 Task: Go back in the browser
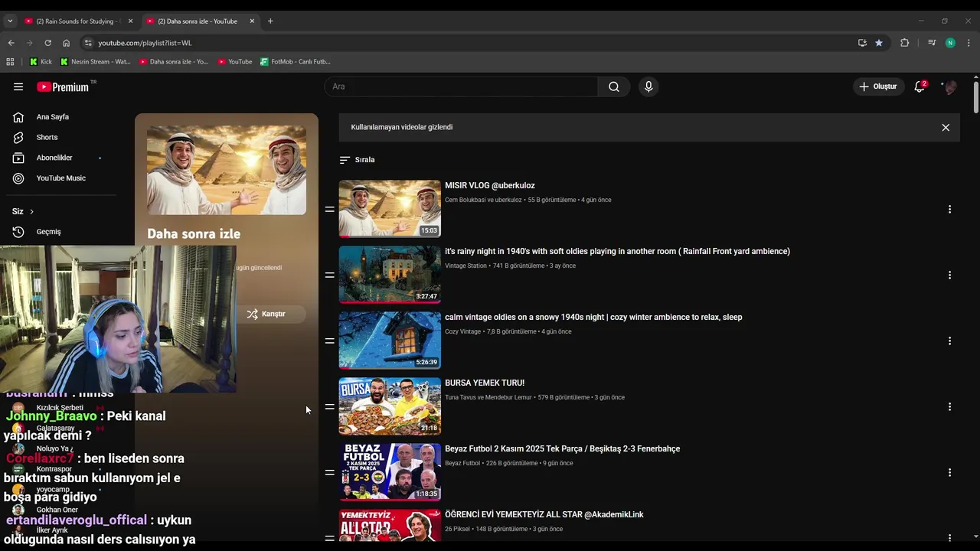pyautogui.click(x=11, y=43)
